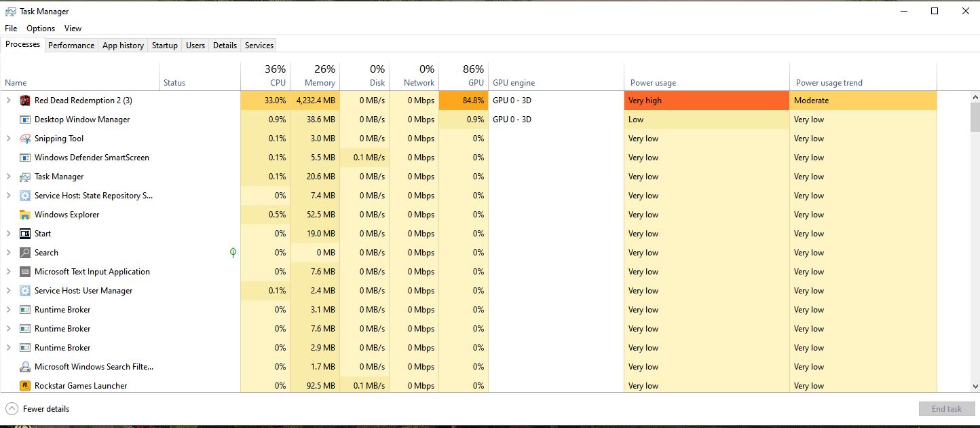Viewport: 980px width, 428px height.
Task: Open the File menu
Action: pos(11,29)
